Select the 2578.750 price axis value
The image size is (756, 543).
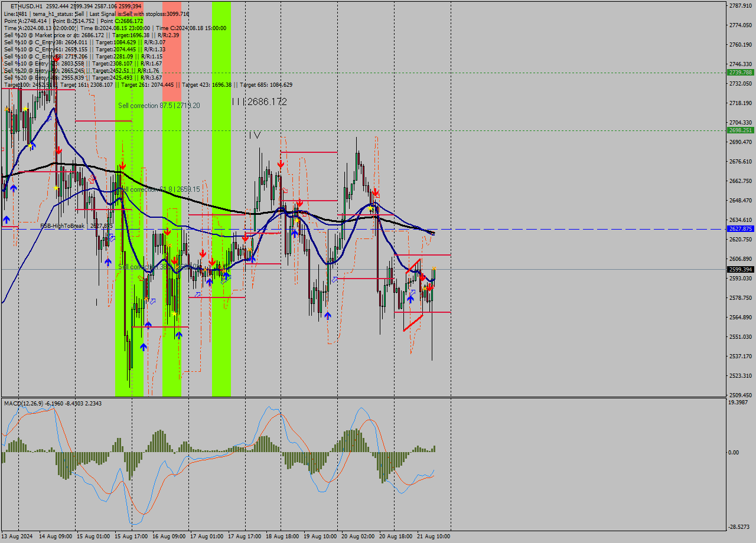pos(741,297)
